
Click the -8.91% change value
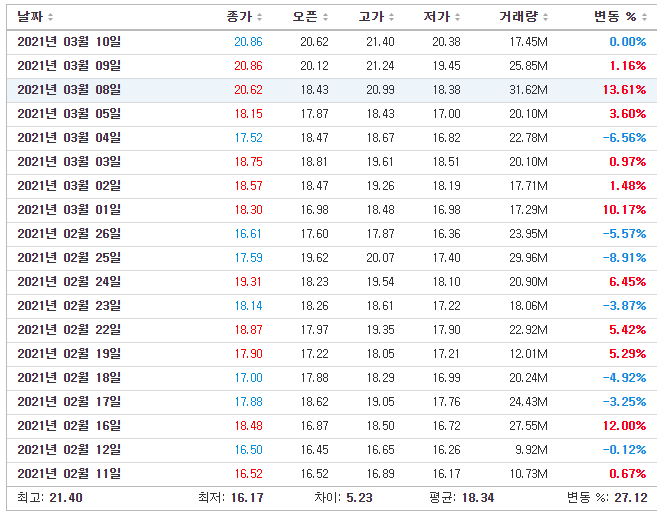click(x=624, y=258)
